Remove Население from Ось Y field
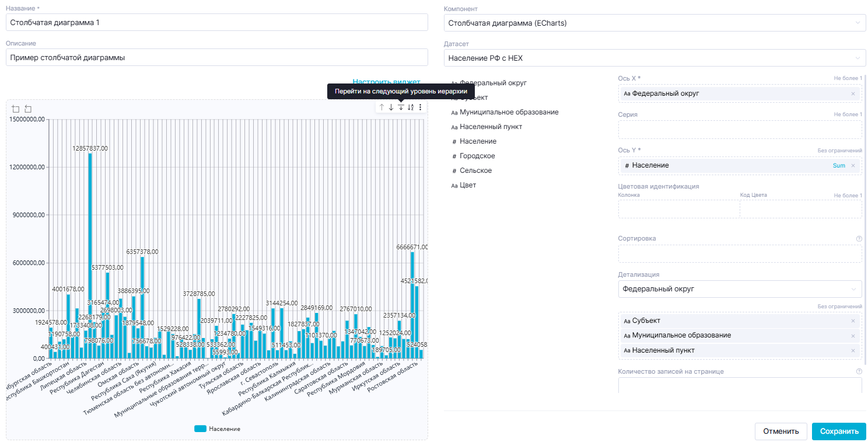Image resolution: width=868 pixels, height=442 pixels. tap(853, 166)
